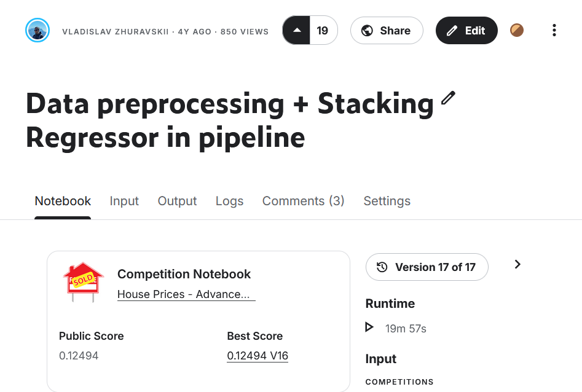
Task: Click the runtime play icon
Action: point(369,327)
